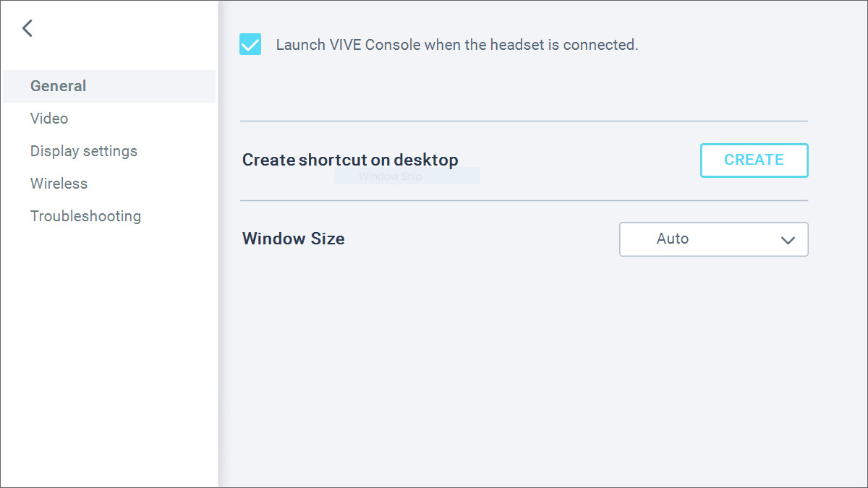Switch to the Video settings section
This screenshot has height=488, width=868.
pos(49,118)
